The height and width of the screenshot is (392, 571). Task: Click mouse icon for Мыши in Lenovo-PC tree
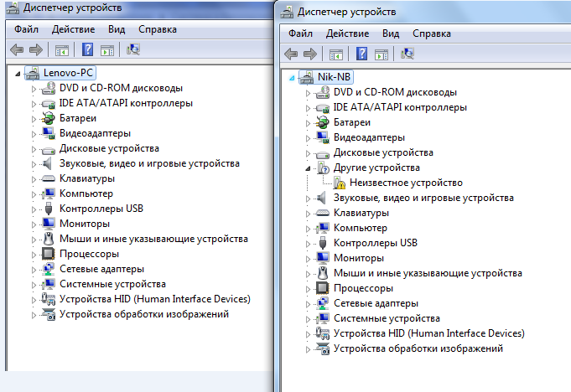49,239
